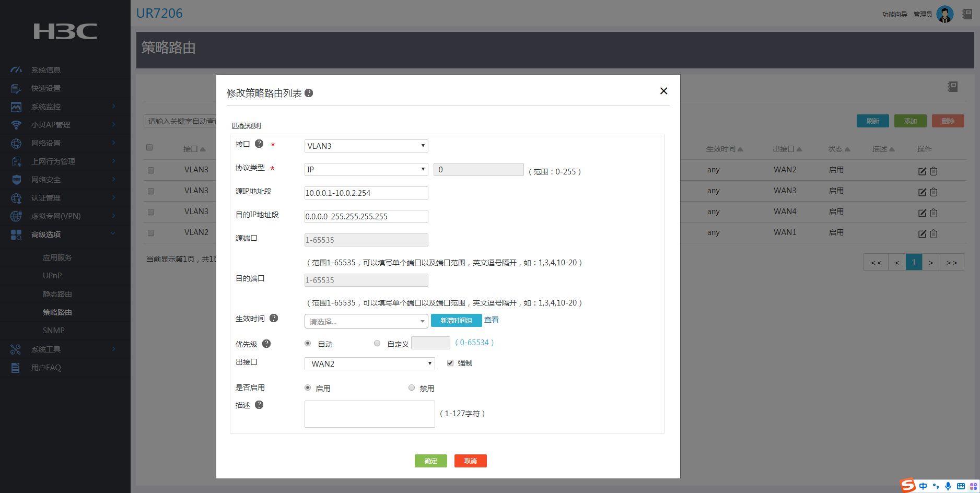Expand the 上网行为管理 menu chevron
This screenshot has width=980, height=493.
tap(113, 161)
